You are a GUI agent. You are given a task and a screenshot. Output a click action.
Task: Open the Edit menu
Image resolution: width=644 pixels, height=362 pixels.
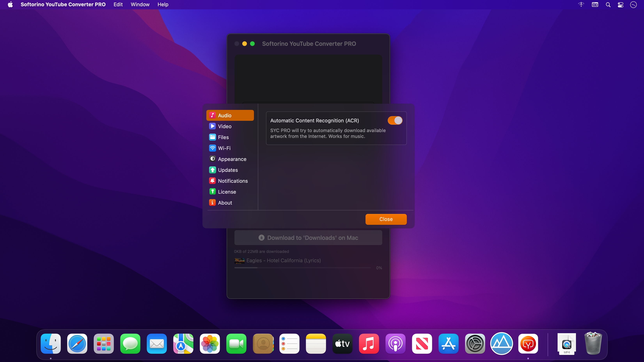point(118,4)
